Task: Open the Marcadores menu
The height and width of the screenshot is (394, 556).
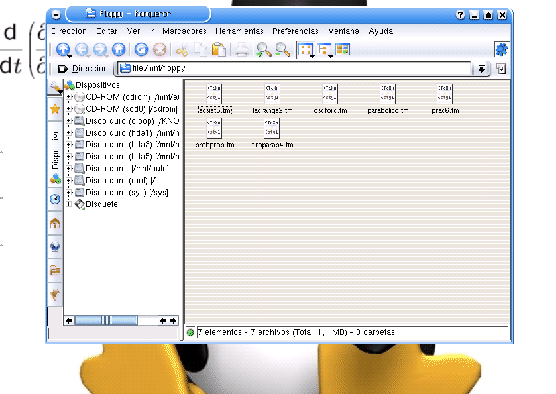Action: pyautogui.click(x=184, y=31)
